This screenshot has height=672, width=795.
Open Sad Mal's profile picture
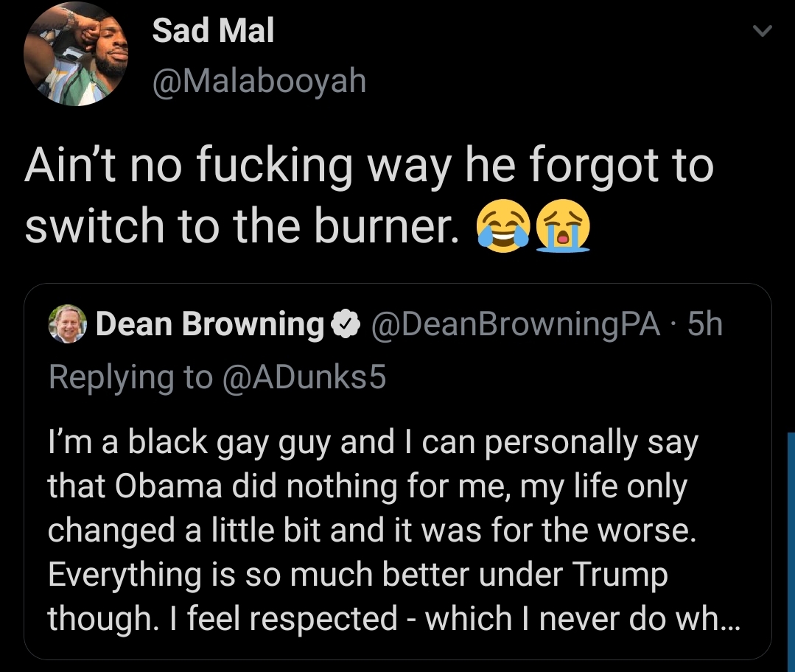click(75, 55)
